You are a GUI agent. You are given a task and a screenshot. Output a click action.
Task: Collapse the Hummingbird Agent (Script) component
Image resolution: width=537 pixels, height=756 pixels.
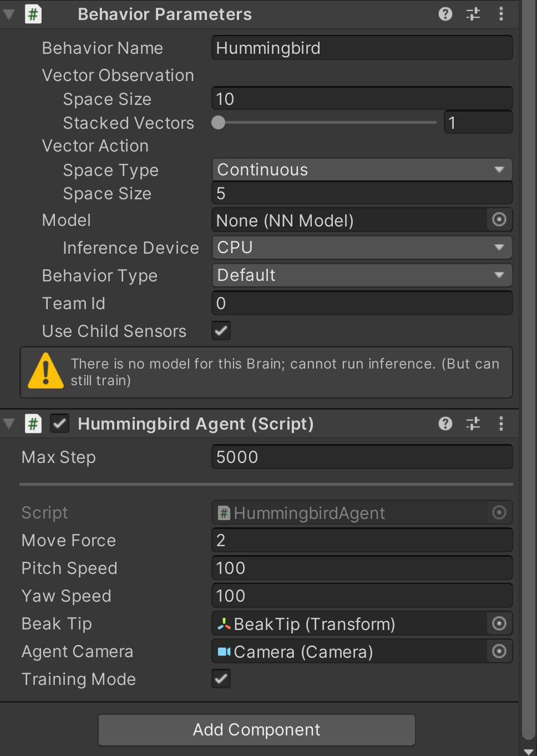point(8,423)
